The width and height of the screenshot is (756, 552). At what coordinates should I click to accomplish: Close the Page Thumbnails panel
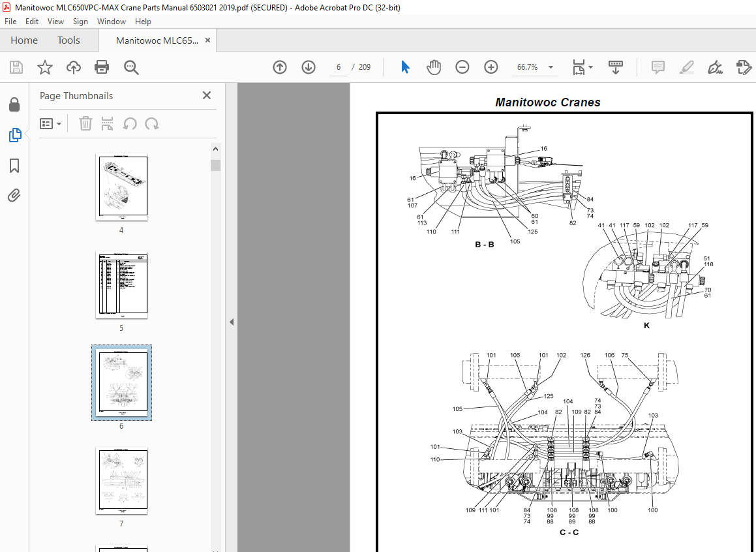(x=207, y=95)
